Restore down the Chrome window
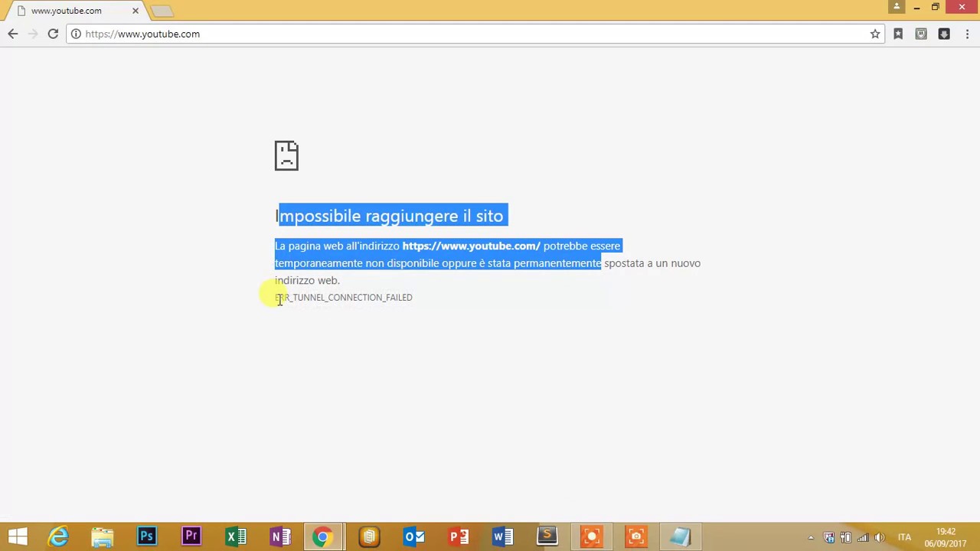The width and height of the screenshot is (980, 551). click(935, 7)
